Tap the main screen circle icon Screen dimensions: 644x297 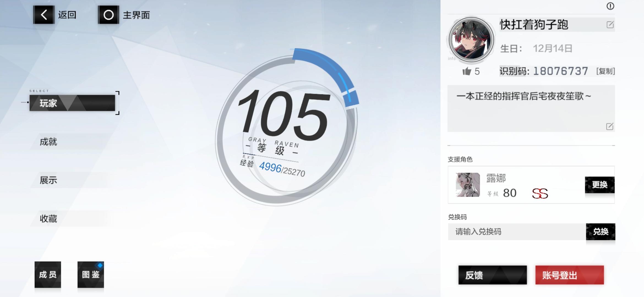click(x=108, y=15)
